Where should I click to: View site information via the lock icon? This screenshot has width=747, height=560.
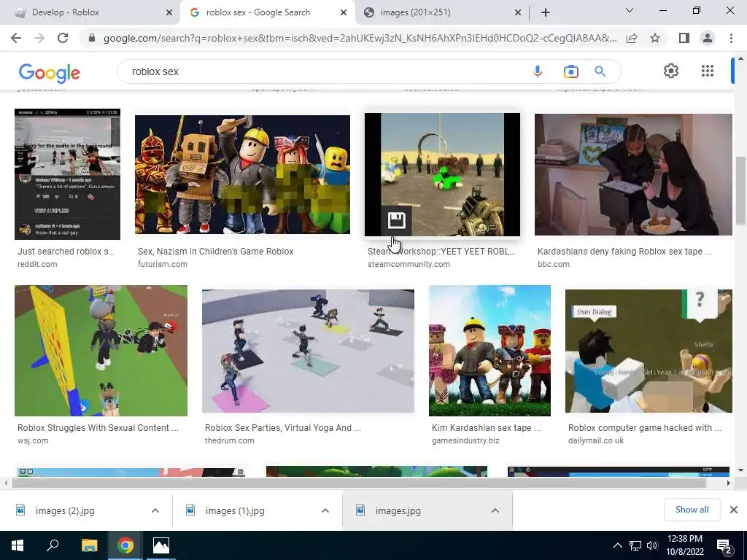[92, 38]
